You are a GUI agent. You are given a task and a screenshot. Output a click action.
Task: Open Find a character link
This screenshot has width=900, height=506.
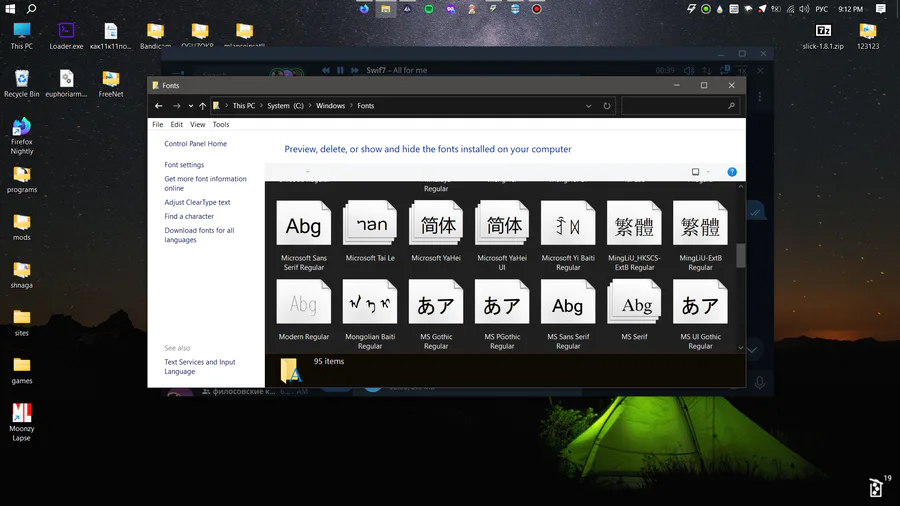189,216
